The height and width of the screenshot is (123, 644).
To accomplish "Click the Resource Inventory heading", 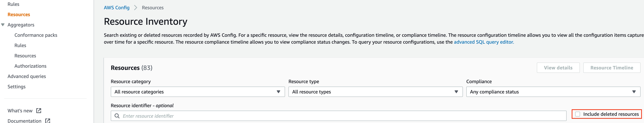I will (x=146, y=21).
